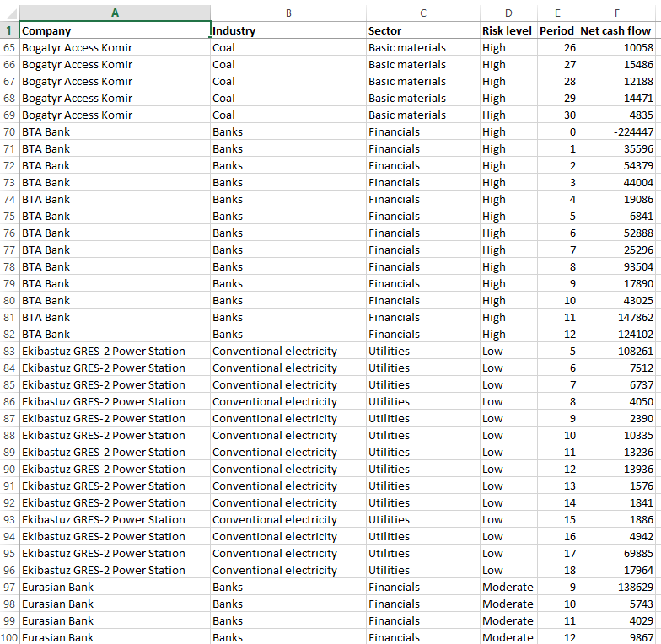Viewport: 661px width, 644px height.
Task: Click Moderate risk level in row 98
Action: tap(509, 604)
